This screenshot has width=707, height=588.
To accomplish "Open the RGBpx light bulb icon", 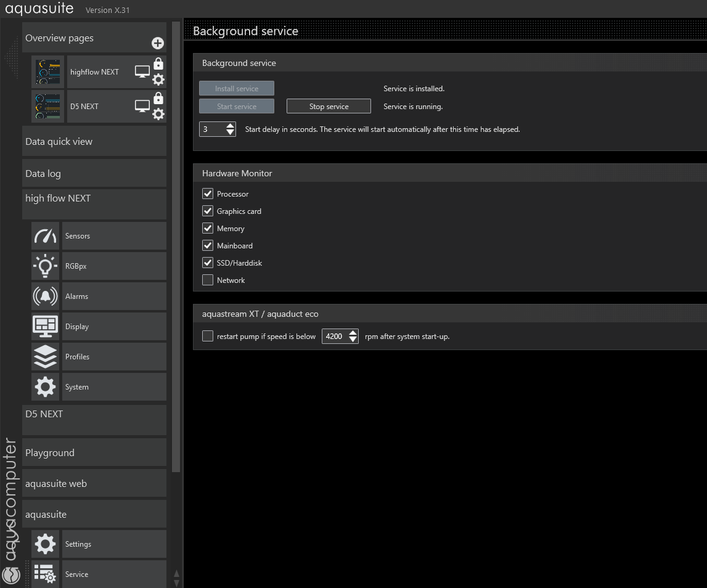I will click(x=46, y=266).
